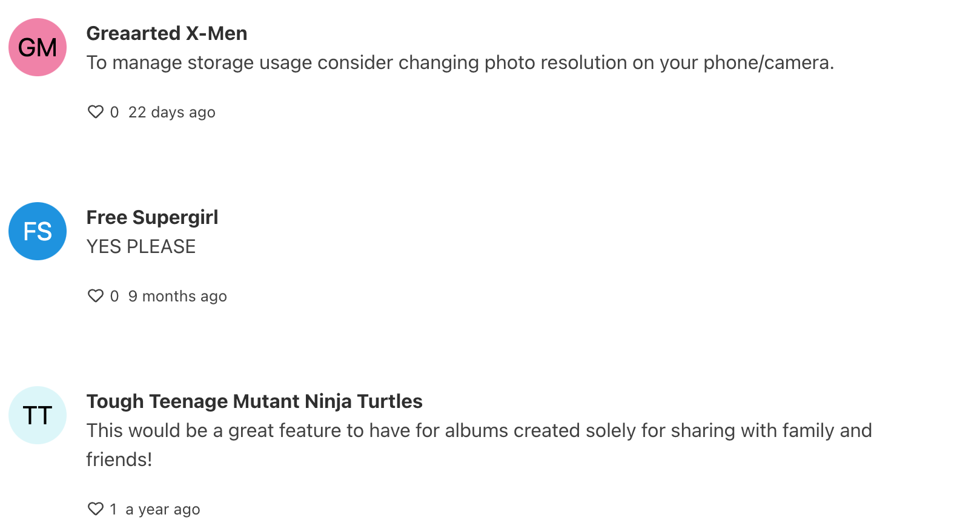Click the '9 months ago' timestamp
Image resolution: width=980 pixels, height=529 pixels.
[178, 296]
